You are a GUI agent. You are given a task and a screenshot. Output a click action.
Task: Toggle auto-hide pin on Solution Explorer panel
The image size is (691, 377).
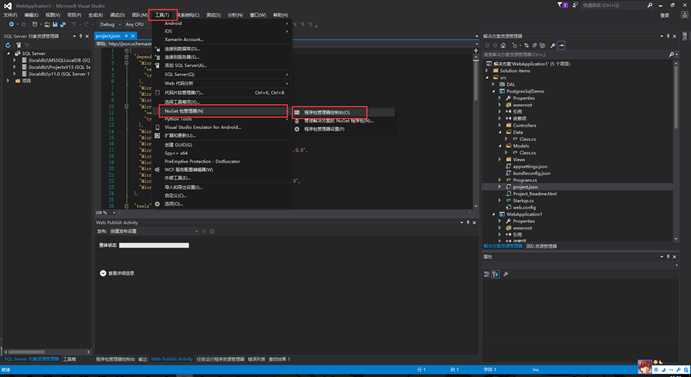click(x=668, y=36)
